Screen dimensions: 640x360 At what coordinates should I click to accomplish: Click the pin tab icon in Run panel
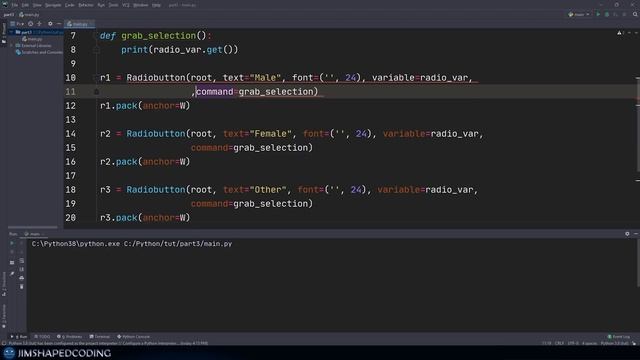point(12,273)
